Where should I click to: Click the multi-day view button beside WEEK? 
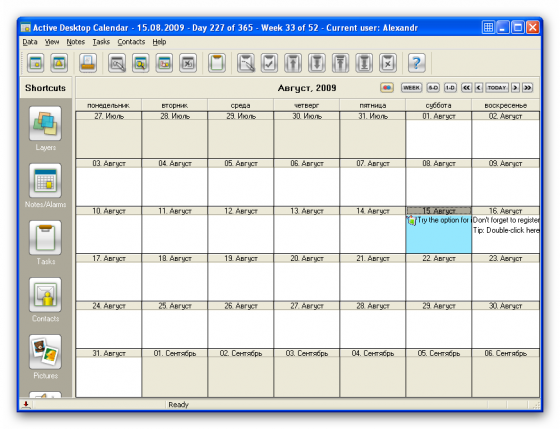pyautogui.click(x=433, y=88)
